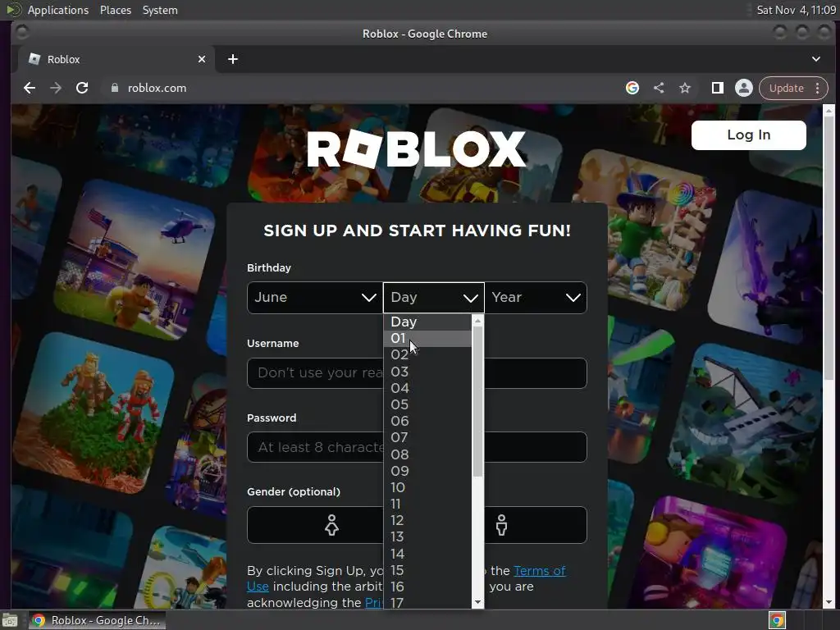Screen dimensions: 840x630
Task: Click Chrome icon in bottom-right tray
Action: 777,620
